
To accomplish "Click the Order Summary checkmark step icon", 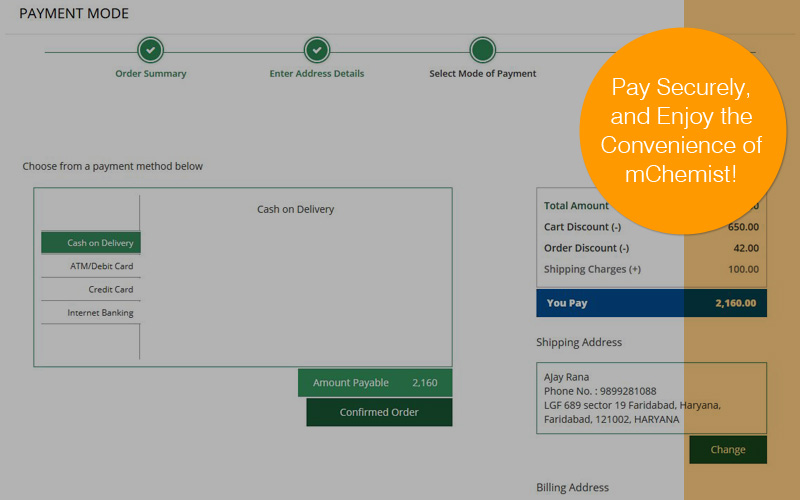I will click(150, 50).
